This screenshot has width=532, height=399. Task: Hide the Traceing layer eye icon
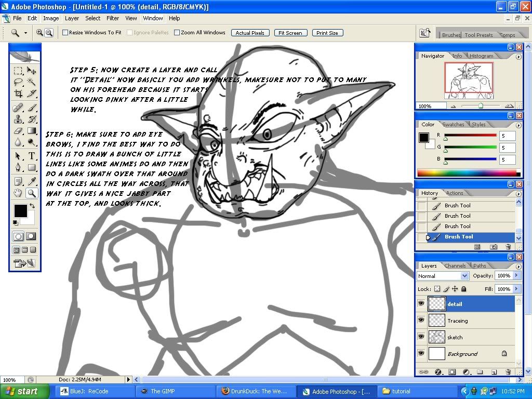[421, 320]
